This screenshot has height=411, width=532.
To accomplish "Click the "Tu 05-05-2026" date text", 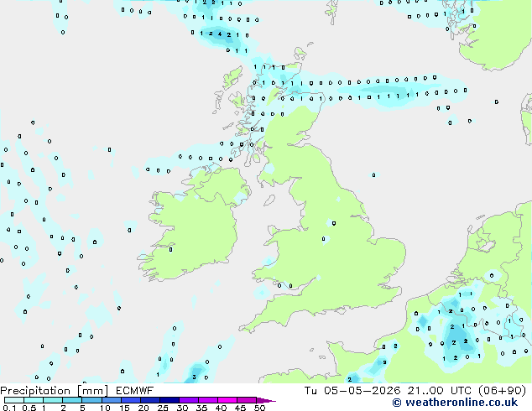I will click(352, 391).
